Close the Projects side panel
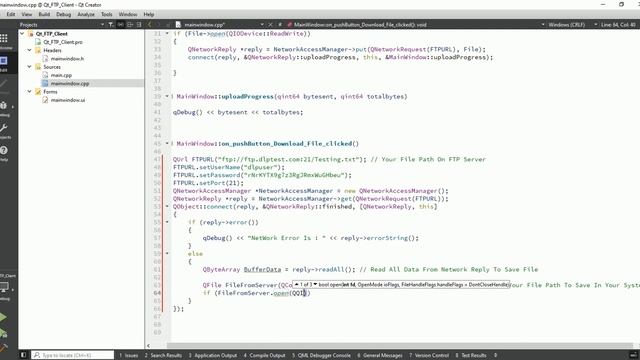The height and width of the screenshot is (360, 640). pos(139,24)
